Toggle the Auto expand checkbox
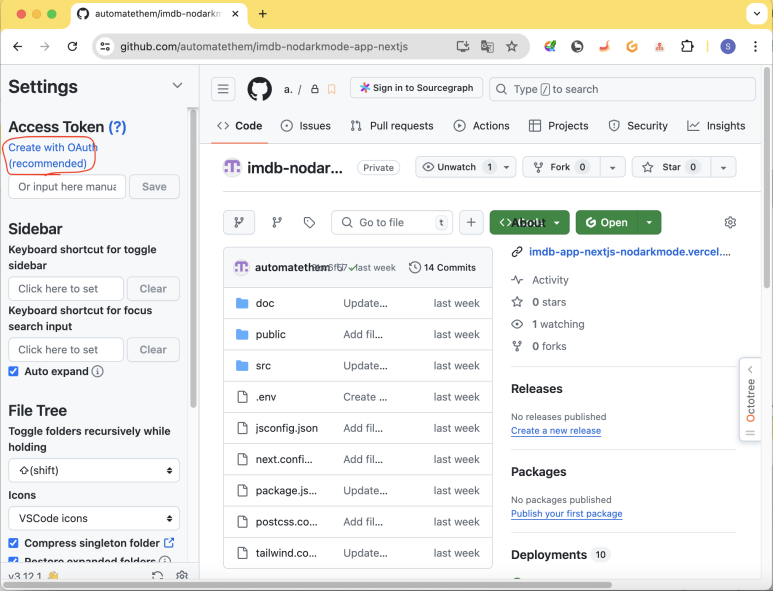This screenshot has width=773, height=591. coord(13,371)
